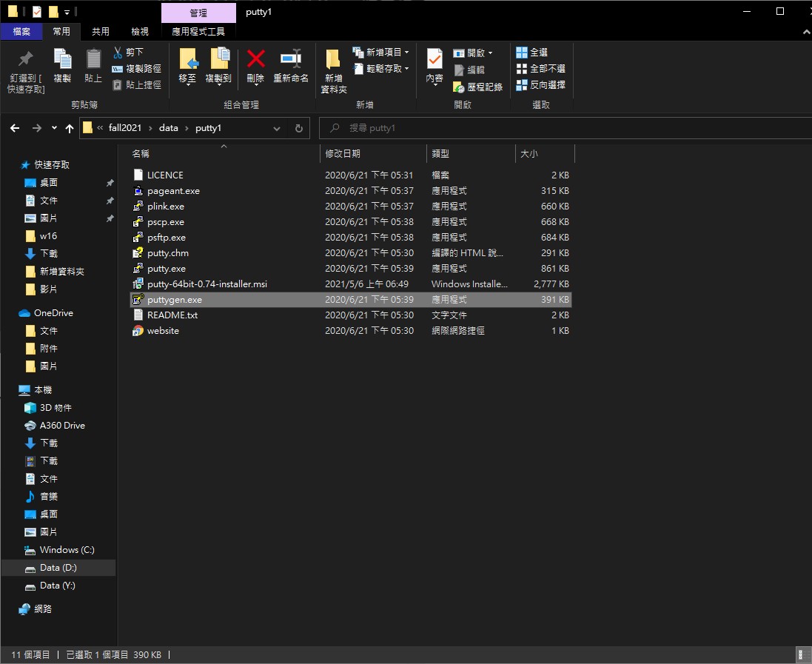Sort by the Name column header
812x664 pixels.
pos(224,154)
